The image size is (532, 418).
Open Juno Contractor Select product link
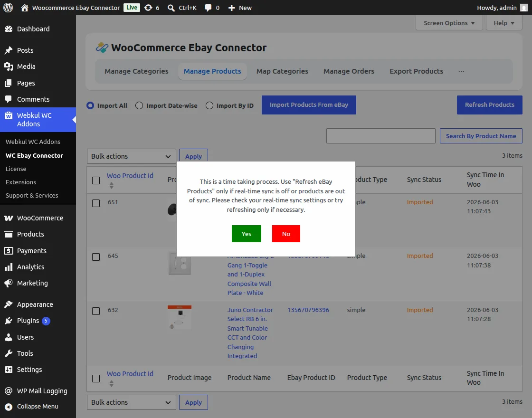(x=250, y=333)
